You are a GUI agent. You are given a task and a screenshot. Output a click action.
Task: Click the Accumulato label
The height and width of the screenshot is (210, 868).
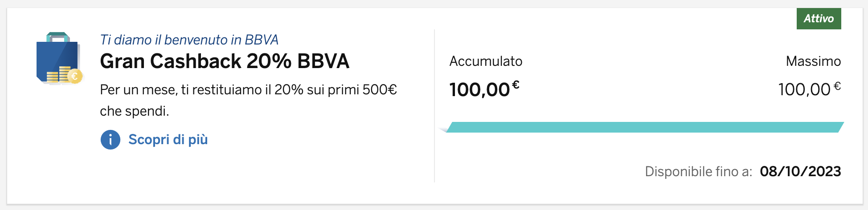tap(486, 61)
